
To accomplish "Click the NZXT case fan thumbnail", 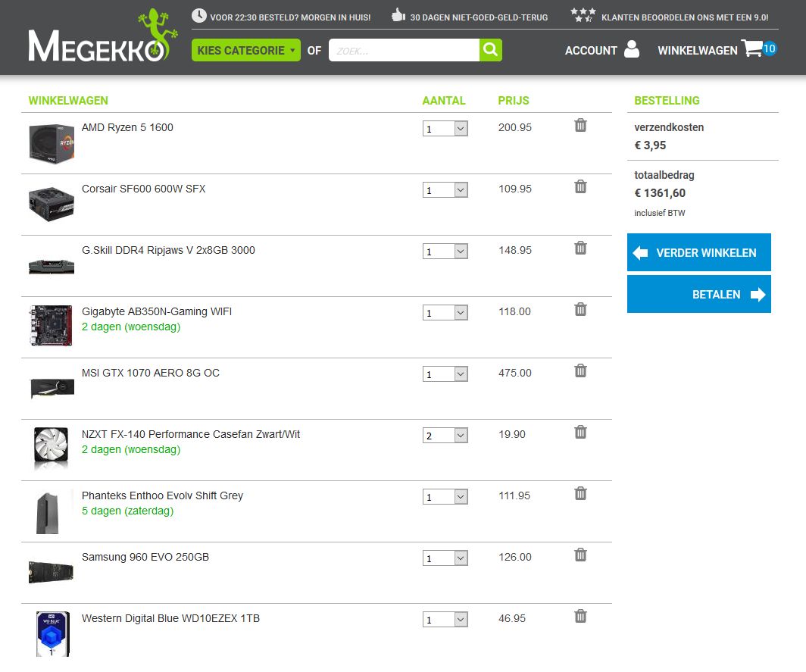I will coord(52,448).
